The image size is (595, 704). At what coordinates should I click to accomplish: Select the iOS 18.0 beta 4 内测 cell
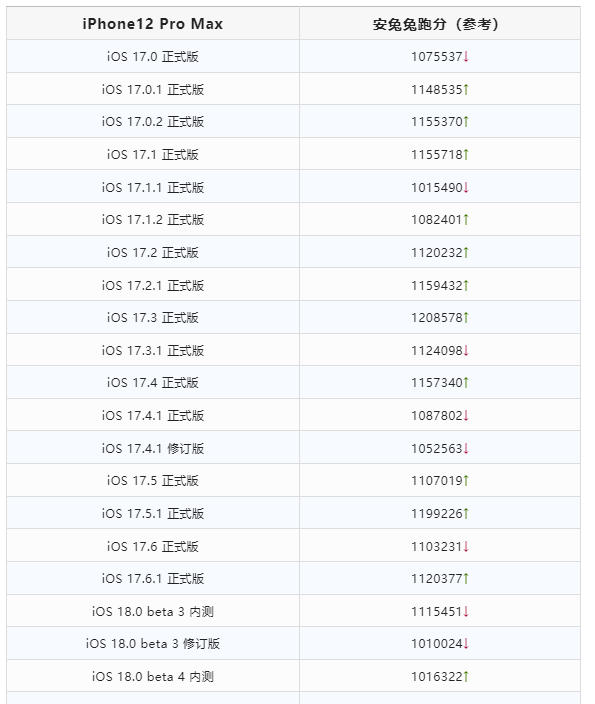click(x=153, y=676)
